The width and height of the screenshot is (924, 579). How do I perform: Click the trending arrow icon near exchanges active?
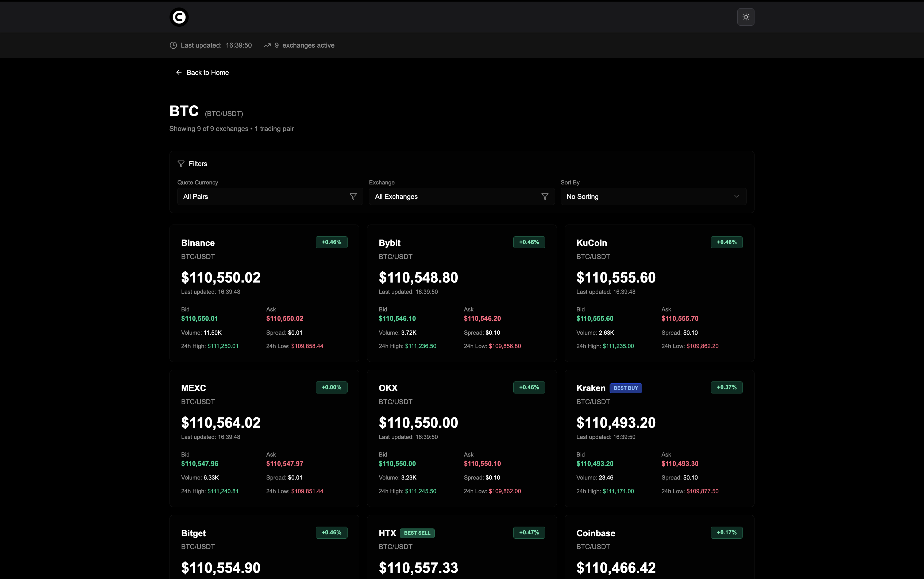tap(267, 45)
